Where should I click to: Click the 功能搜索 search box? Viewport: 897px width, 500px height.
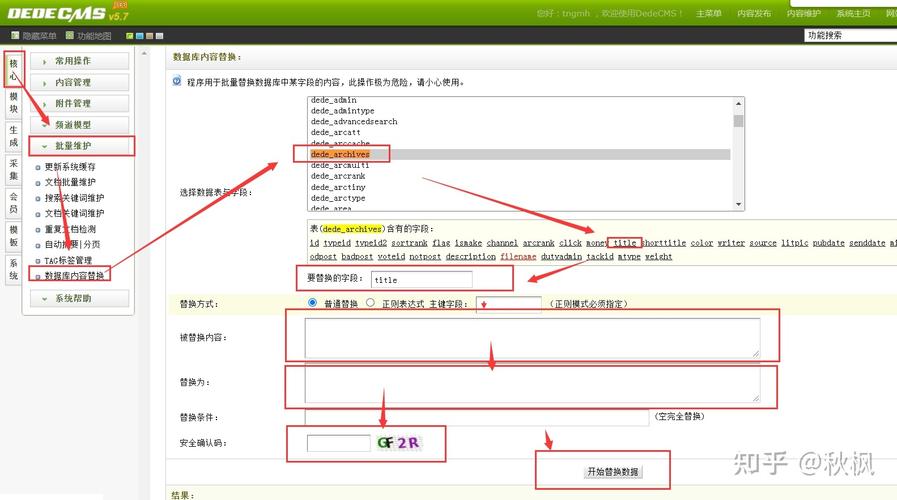(x=851, y=35)
